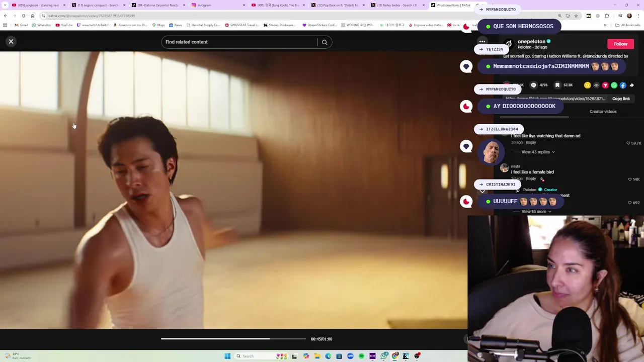Open the WhatsApp bookmark
644x362 pixels.
(x=41, y=25)
